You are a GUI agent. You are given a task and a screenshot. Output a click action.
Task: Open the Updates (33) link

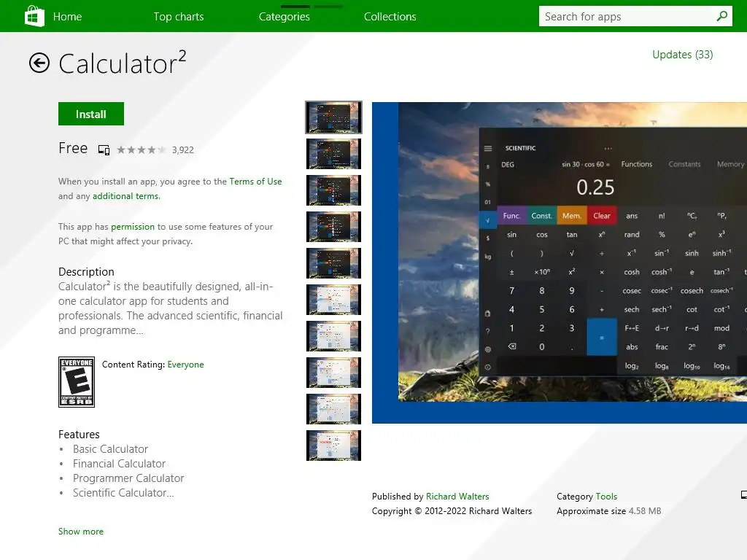point(682,55)
